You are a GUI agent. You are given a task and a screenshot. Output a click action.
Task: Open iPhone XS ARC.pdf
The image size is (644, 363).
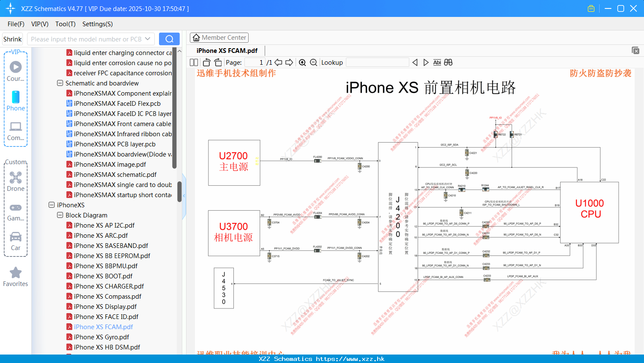pyautogui.click(x=101, y=235)
